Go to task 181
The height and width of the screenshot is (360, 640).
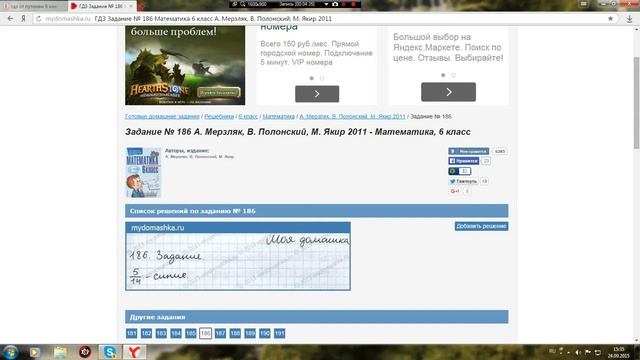[x=131, y=333]
